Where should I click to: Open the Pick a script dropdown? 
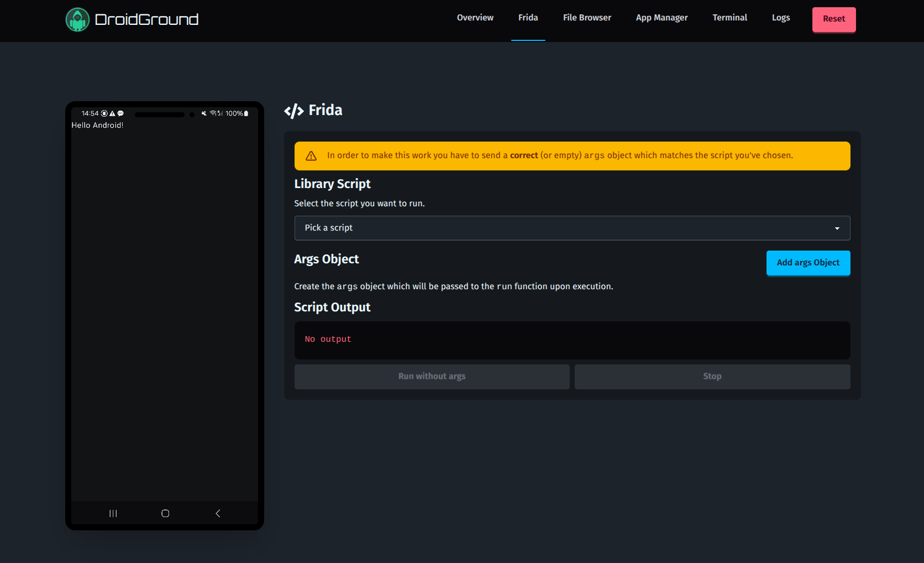(572, 228)
